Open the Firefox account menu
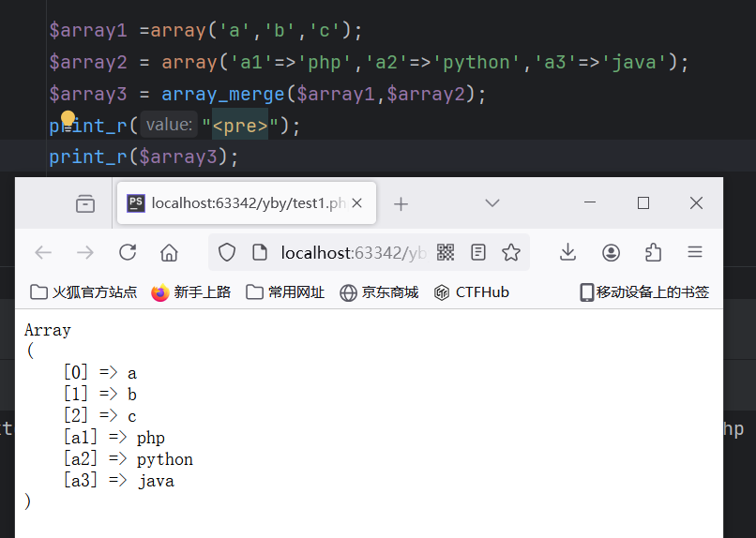756x538 pixels. click(611, 252)
